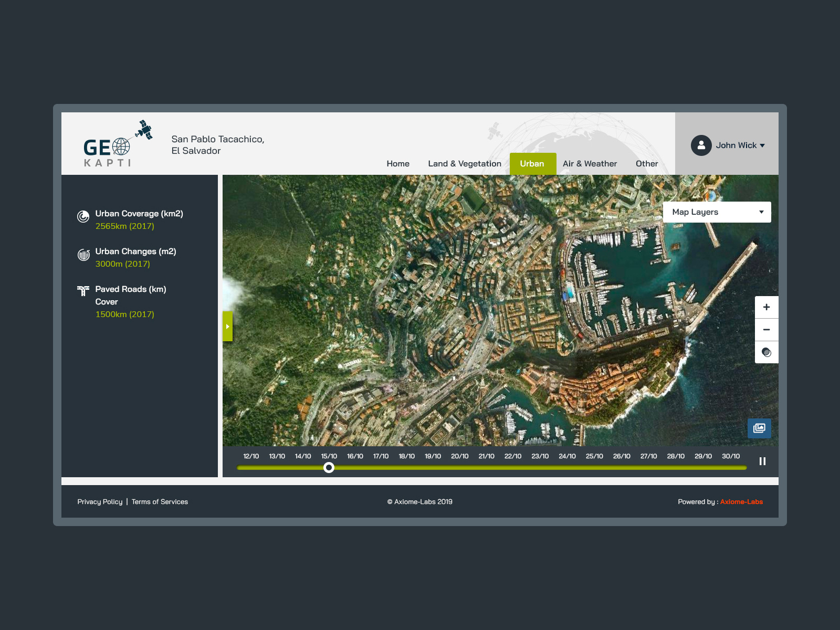Select the Urban Changes icon
Image resolution: width=840 pixels, height=630 pixels.
[83, 255]
